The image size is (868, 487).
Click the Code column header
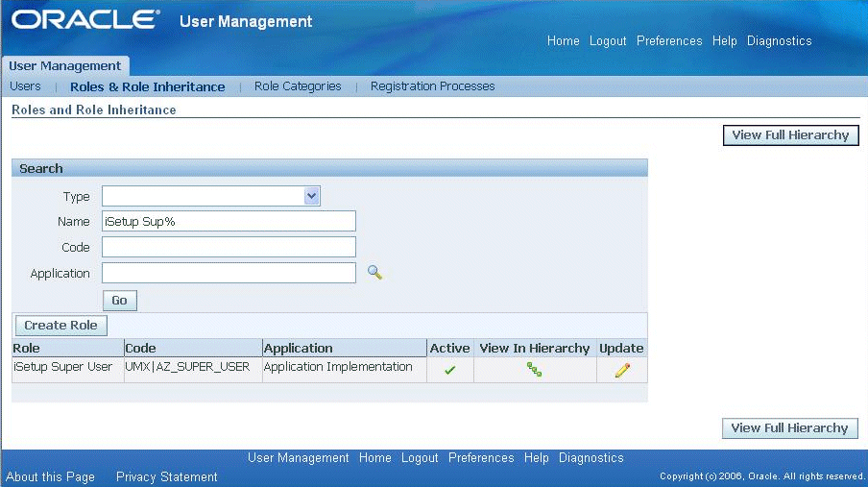pyautogui.click(x=193, y=348)
